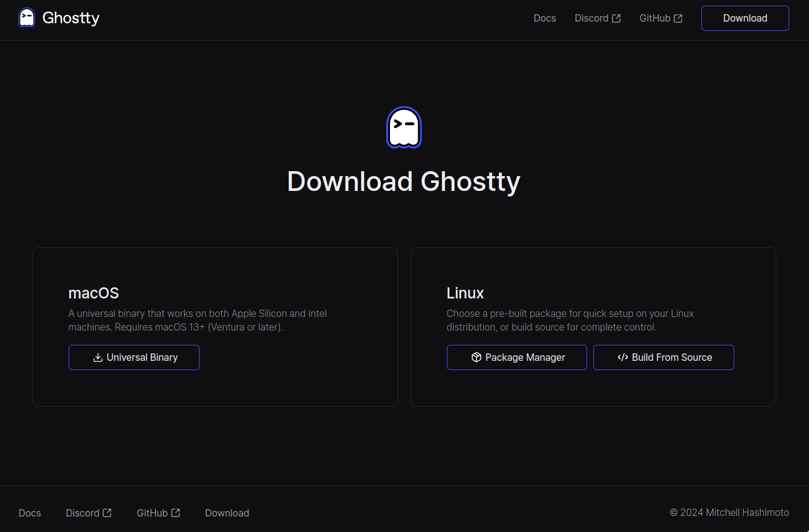Click the Linux pre-built package description text

tap(570, 320)
